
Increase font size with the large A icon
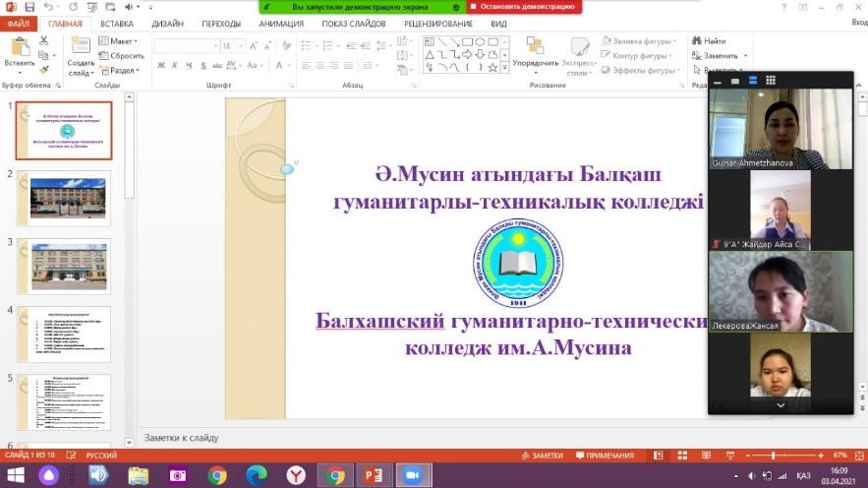point(253,46)
